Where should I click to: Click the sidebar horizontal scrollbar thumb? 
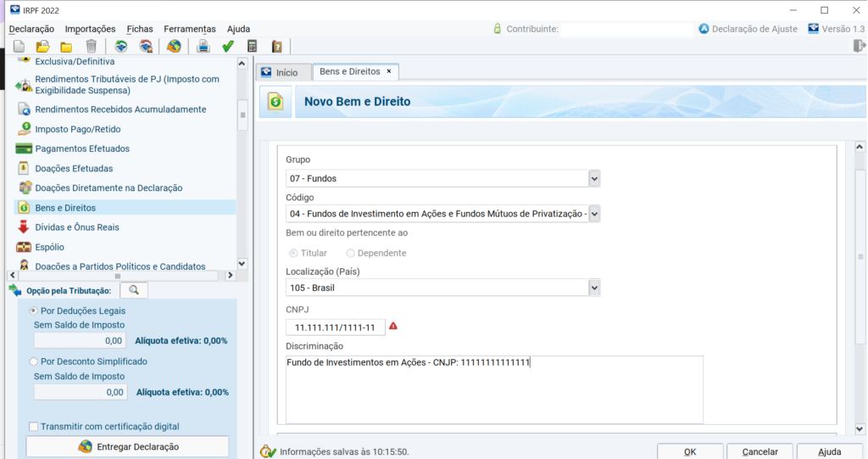(x=117, y=276)
